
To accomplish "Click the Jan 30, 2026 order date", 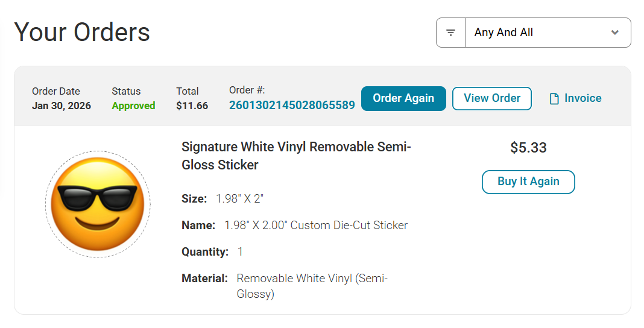I will (x=62, y=106).
